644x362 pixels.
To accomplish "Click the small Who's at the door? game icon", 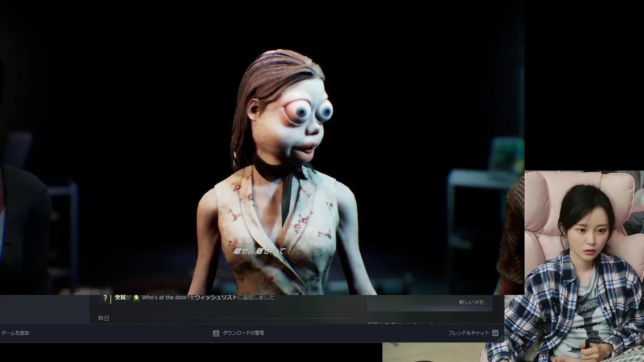I will click(136, 298).
